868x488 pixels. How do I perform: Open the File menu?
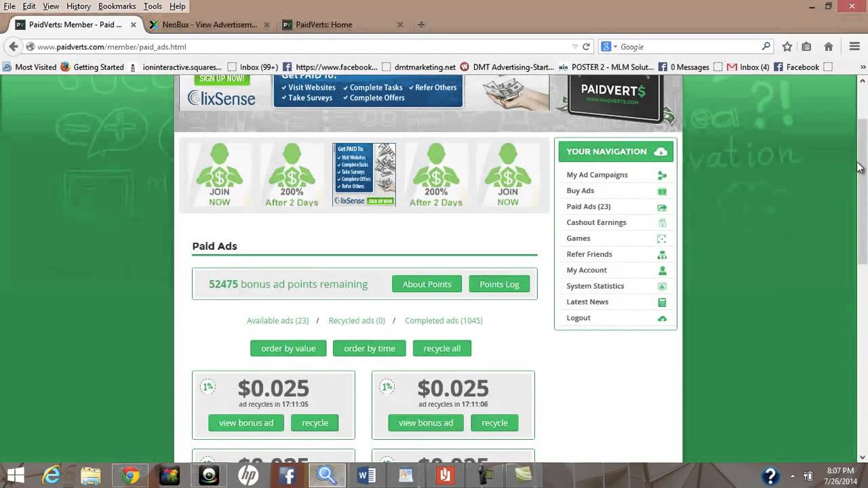[x=9, y=6]
